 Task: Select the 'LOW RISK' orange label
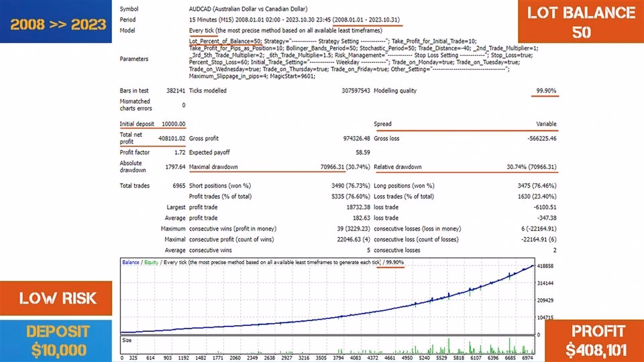pos(58,298)
